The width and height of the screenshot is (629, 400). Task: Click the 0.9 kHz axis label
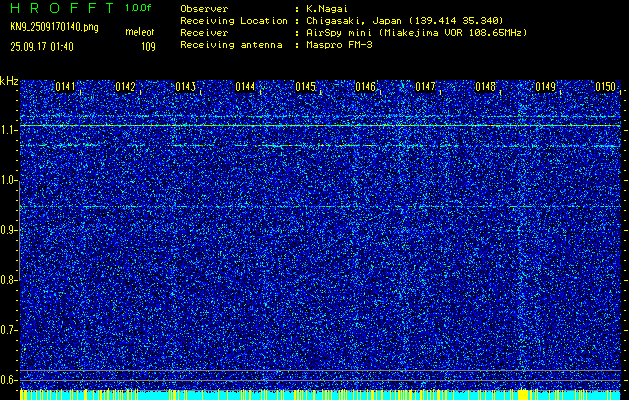(x=8, y=230)
